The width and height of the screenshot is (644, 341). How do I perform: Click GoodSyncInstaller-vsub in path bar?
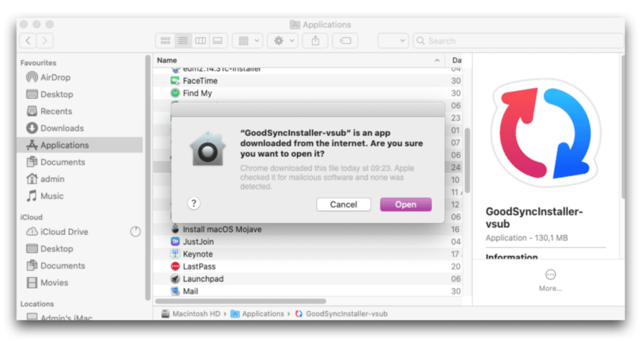(x=341, y=314)
